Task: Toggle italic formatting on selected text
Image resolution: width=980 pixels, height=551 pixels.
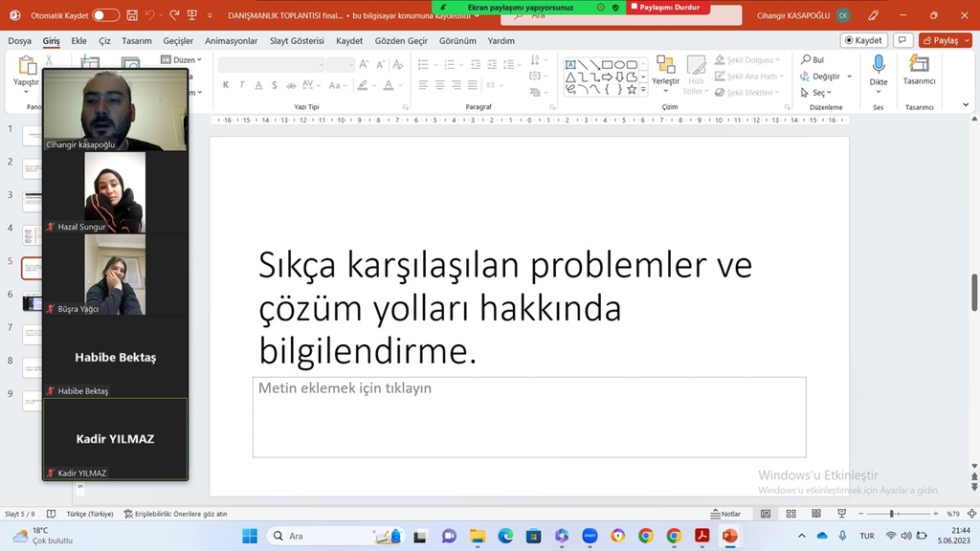Action: [242, 84]
